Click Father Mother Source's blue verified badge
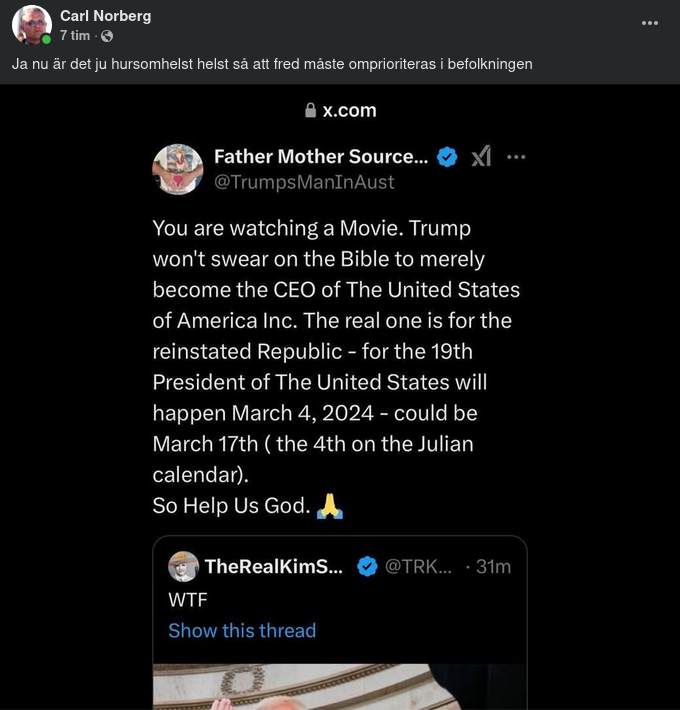The height and width of the screenshot is (710, 680). (x=448, y=156)
